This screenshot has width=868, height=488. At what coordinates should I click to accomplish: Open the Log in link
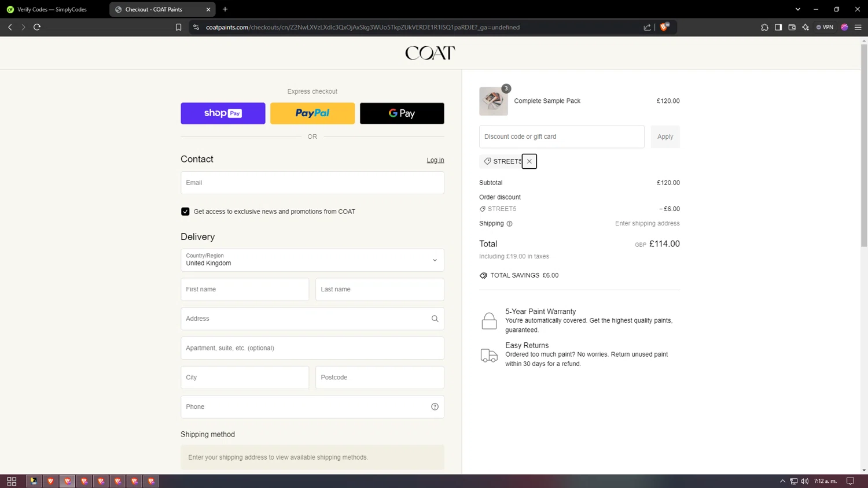point(435,160)
